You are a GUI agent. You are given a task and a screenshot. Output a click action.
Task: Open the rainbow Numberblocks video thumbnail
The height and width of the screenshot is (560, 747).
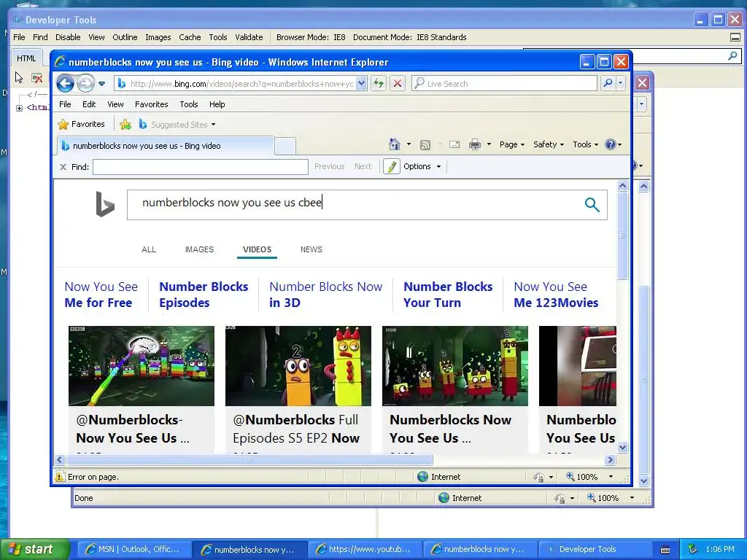click(x=142, y=366)
